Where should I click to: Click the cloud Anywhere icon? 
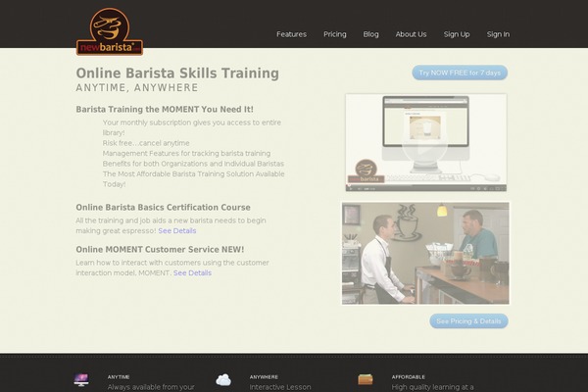pyautogui.click(x=223, y=380)
